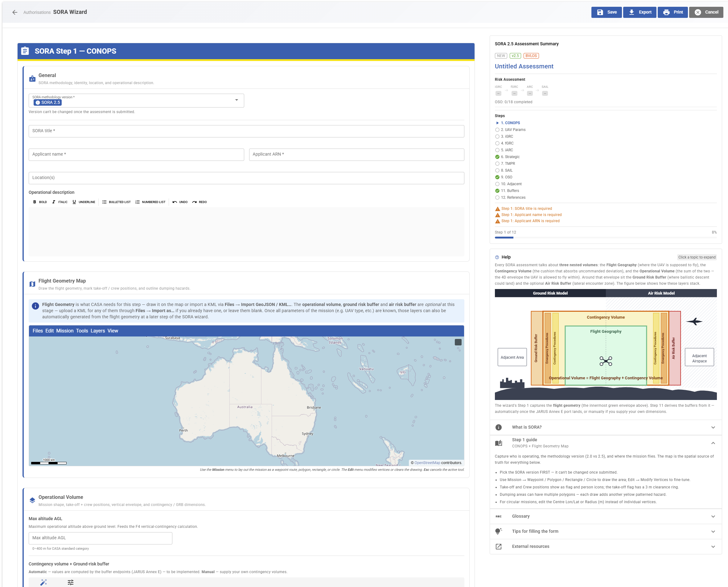Click the Applicant ARN field
728x587 pixels.
pos(356,154)
